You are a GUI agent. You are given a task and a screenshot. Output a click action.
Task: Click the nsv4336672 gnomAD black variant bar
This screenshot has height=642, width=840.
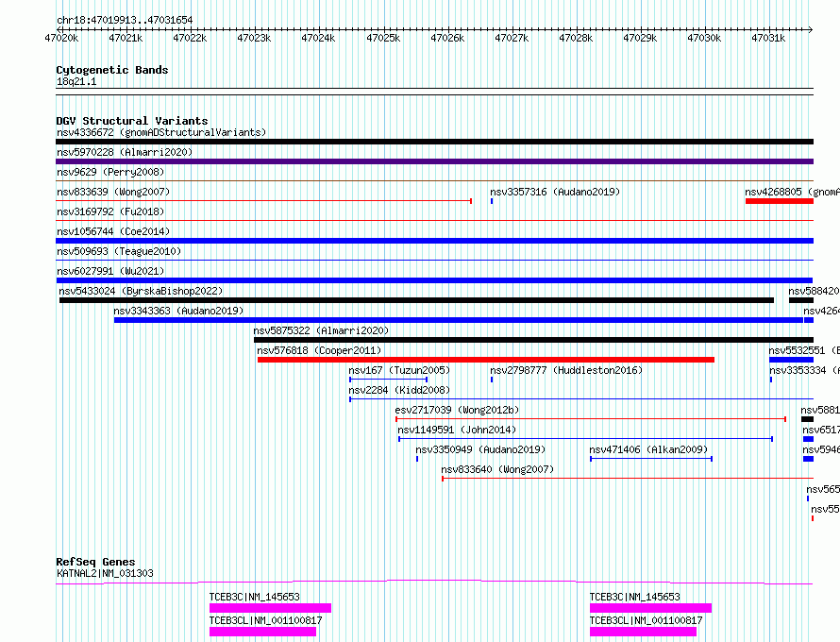[434, 142]
